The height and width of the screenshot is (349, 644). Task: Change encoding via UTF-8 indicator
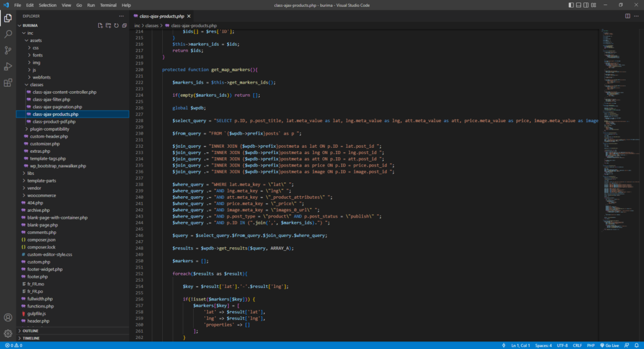point(562,345)
